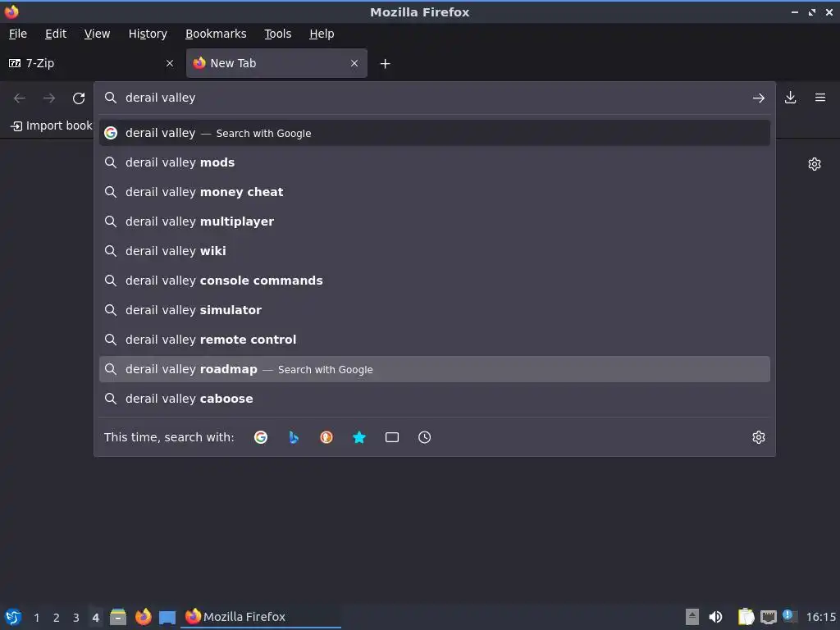Search this time with DuckDuckGo icon
This screenshot has width=840, height=630.
click(x=326, y=437)
